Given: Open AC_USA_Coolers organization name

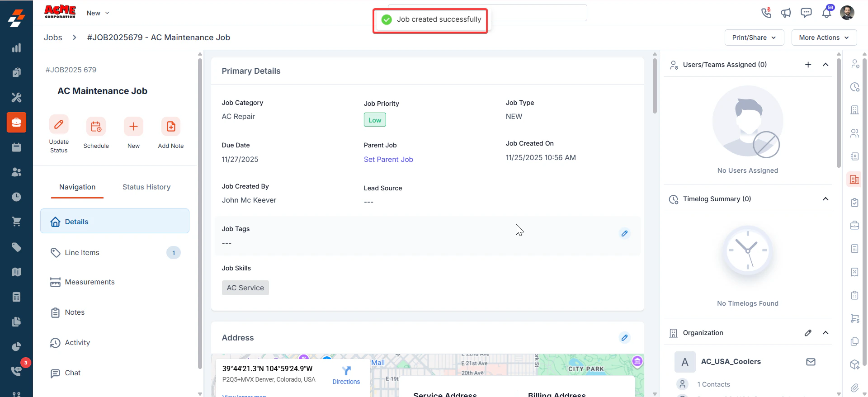Looking at the screenshot, I should click(x=731, y=362).
